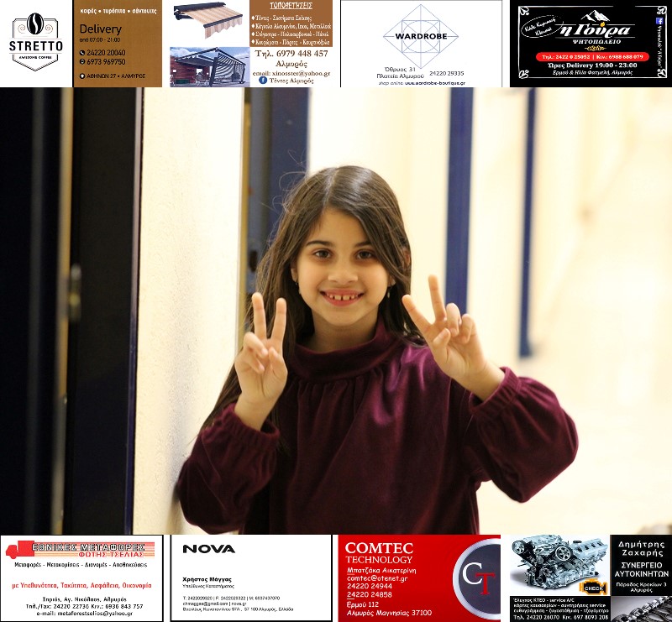The width and height of the screenshot is (672, 622).
Task: Click the Facebook icon in the awnings ad
Action: 263,81
